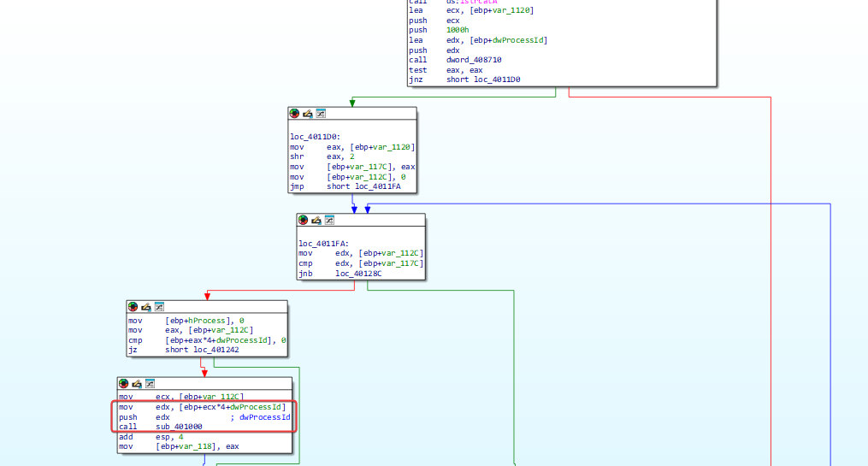868x466 pixels.
Task: Select line 'mov edx, [ebp+var_112C]'
Action: coord(361,253)
